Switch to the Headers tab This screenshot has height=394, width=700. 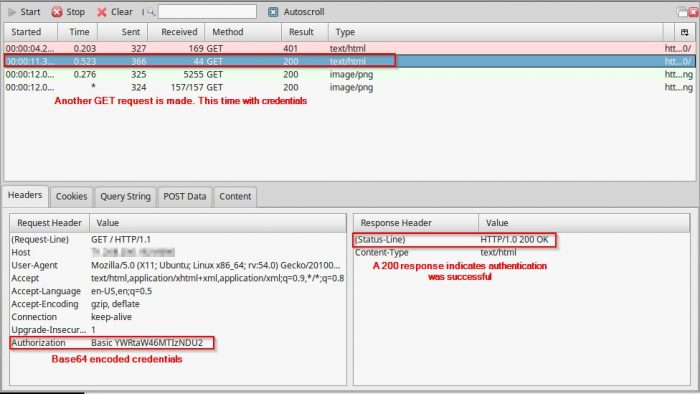pos(25,195)
